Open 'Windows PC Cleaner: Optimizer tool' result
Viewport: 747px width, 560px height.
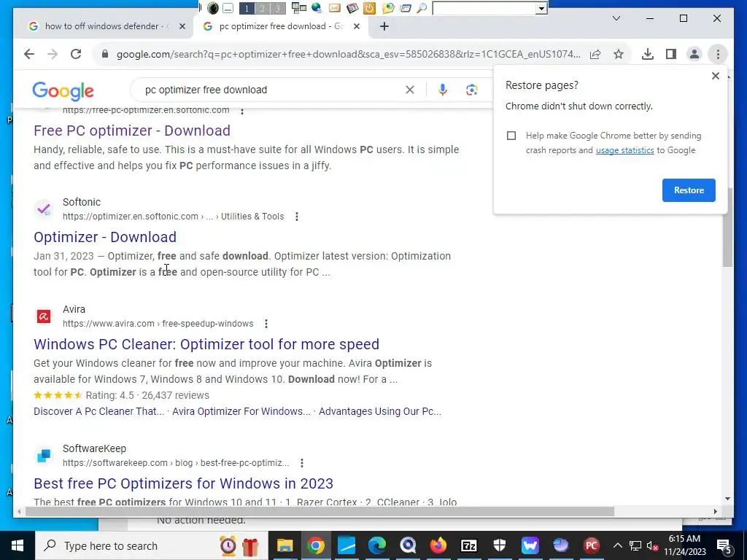(206, 344)
